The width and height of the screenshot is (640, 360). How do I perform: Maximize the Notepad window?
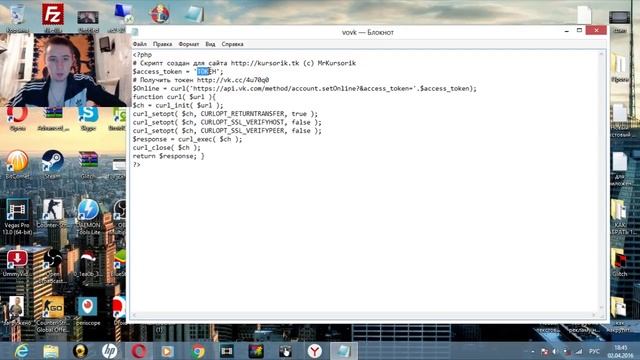(579, 31)
